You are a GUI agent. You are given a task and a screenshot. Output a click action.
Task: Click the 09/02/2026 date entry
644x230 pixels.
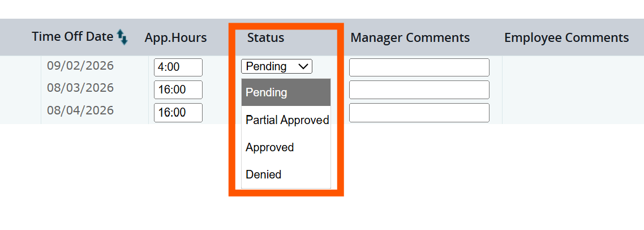(80, 66)
